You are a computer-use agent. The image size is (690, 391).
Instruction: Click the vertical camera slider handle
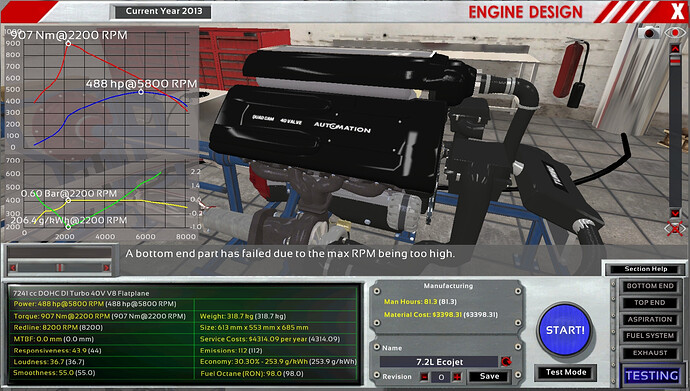tap(675, 61)
